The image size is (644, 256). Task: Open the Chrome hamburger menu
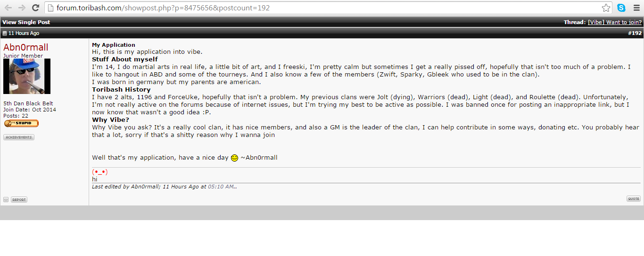(x=636, y=8)
